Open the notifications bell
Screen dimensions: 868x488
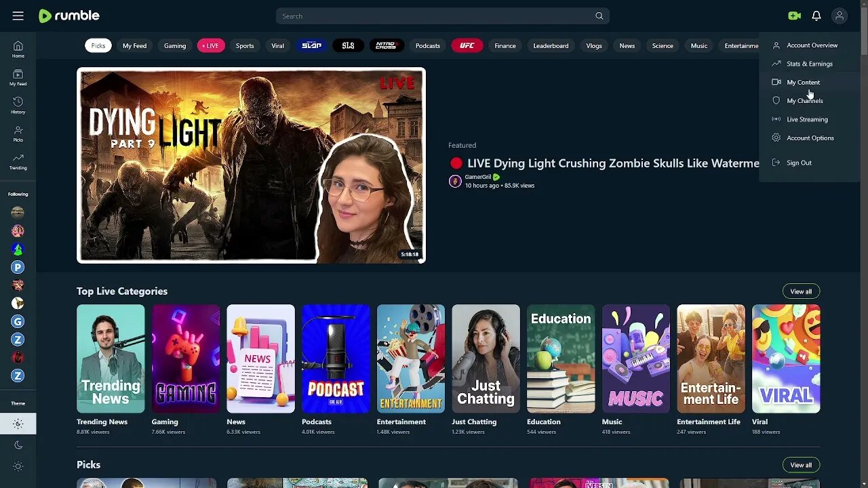click(x=816, y=16)
